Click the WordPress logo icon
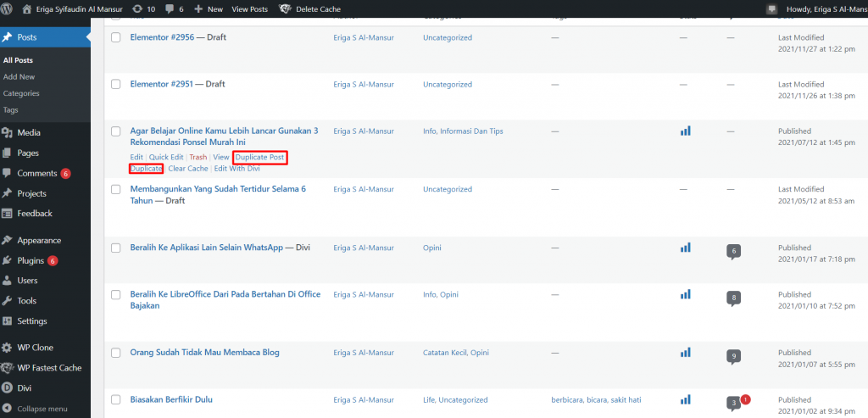 coord(9,8)
